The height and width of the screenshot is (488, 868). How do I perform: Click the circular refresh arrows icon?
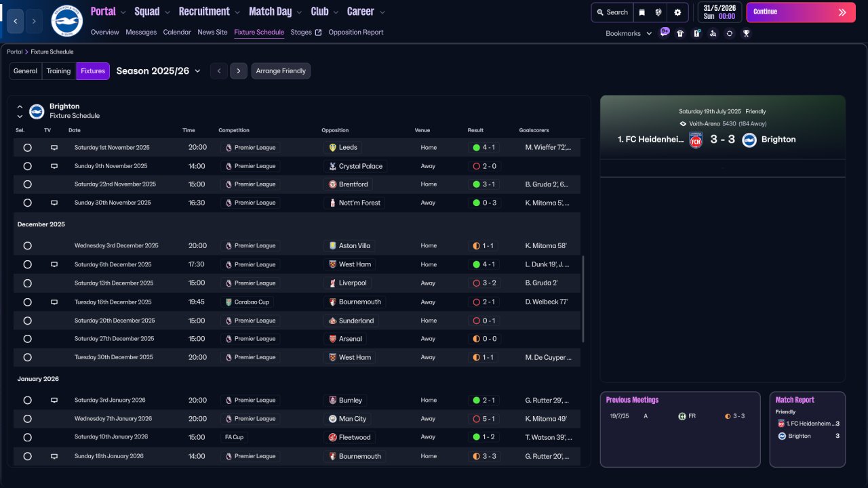click(729, 33)
